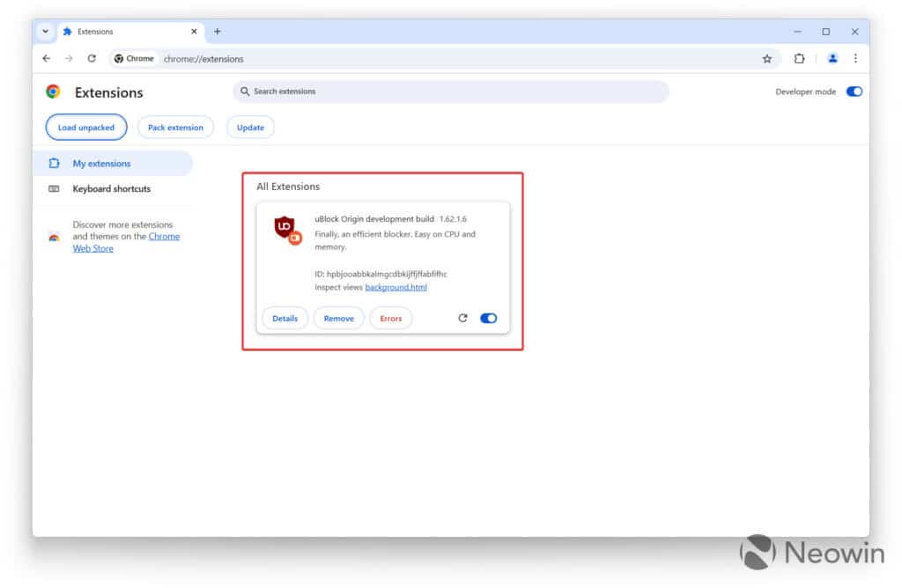The height and width of the screenshot is (588, 902).
Task: Select My extensions in sidebar
Action: click(113, 163)
